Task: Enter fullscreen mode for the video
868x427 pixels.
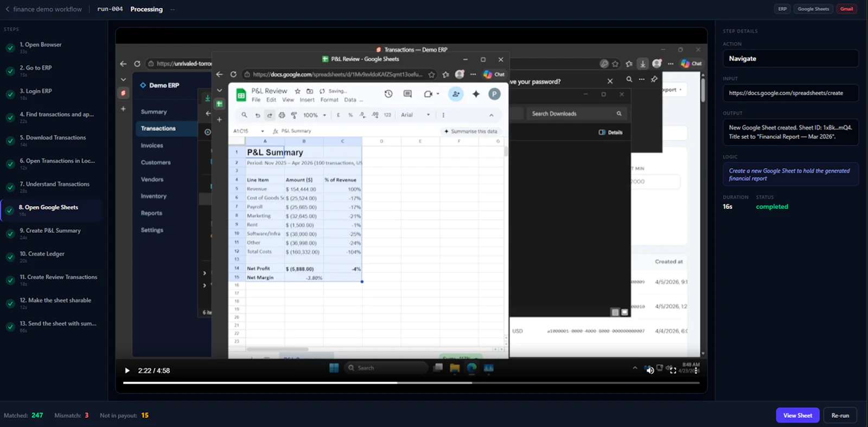Action: point(673,371)
